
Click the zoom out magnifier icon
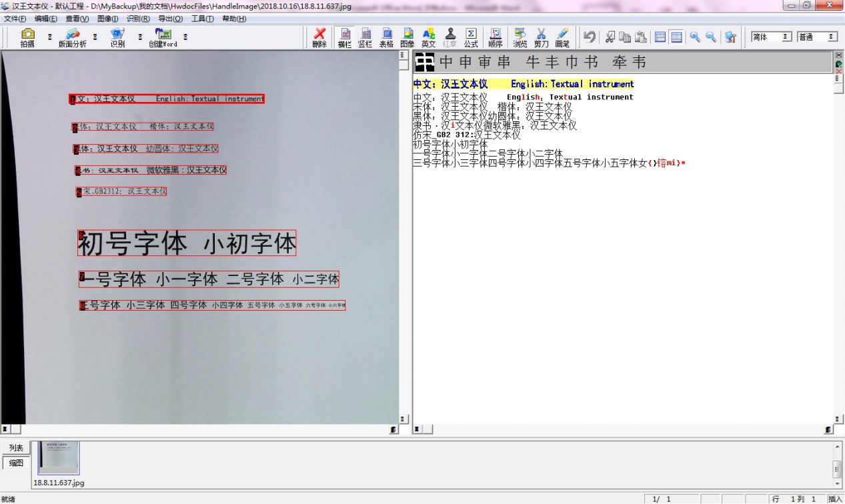point(711,37)
